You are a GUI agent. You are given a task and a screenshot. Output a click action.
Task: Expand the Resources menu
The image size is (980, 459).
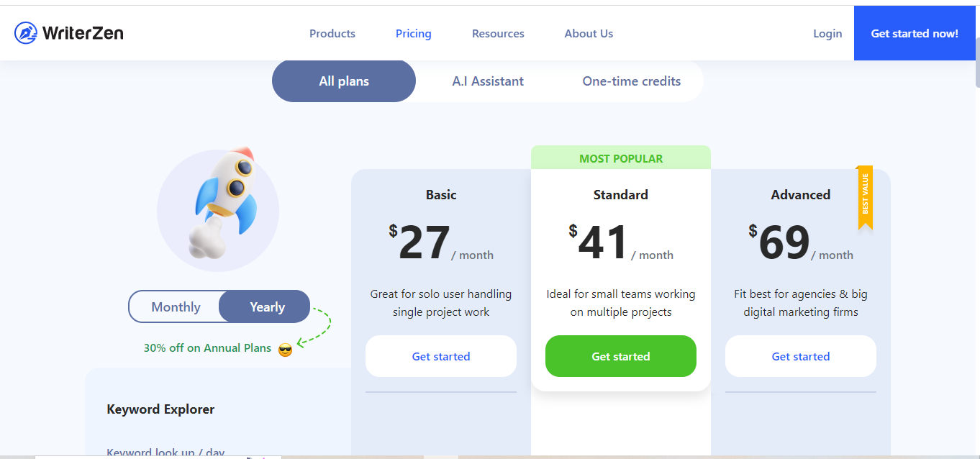tap(498, 33)
